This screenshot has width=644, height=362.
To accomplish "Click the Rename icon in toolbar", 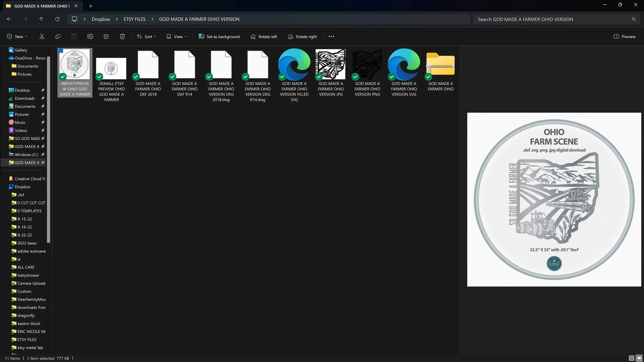I will pos(90,37).
